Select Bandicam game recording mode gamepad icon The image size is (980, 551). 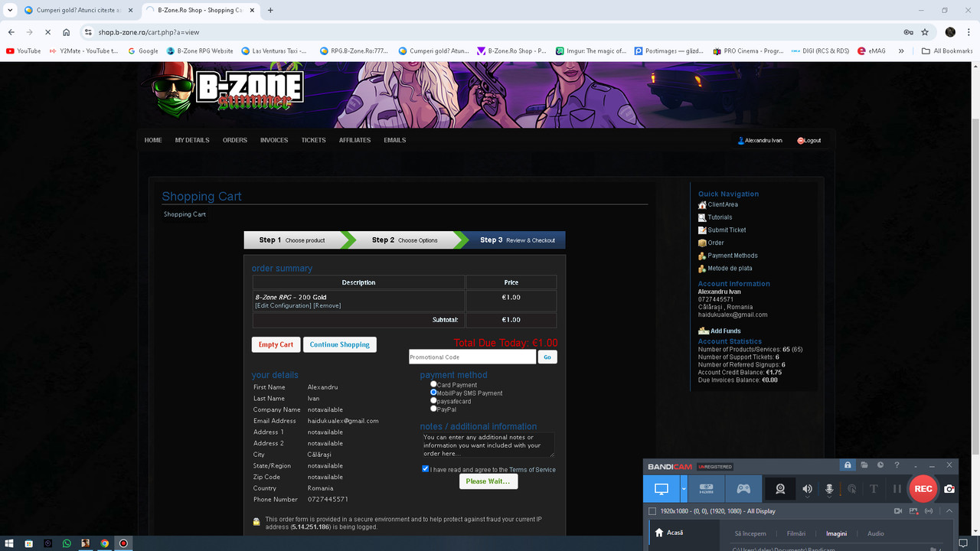pos(743,489)
